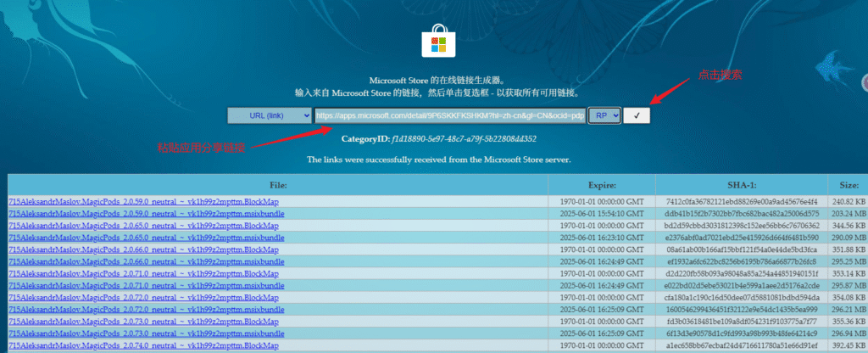This screenshot has width=868, height=353.
Task: Click SHA-1 hash 6f13d3e90578d1c9fd993a98b993b48fe64214c9
Action: coord(742,333)
